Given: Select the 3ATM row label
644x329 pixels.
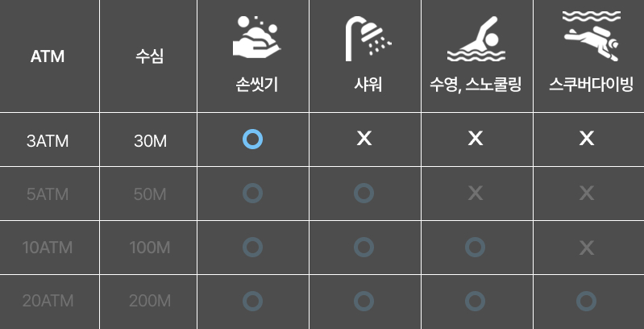Looking at the screenshot, I should click(x=48, y=140).
